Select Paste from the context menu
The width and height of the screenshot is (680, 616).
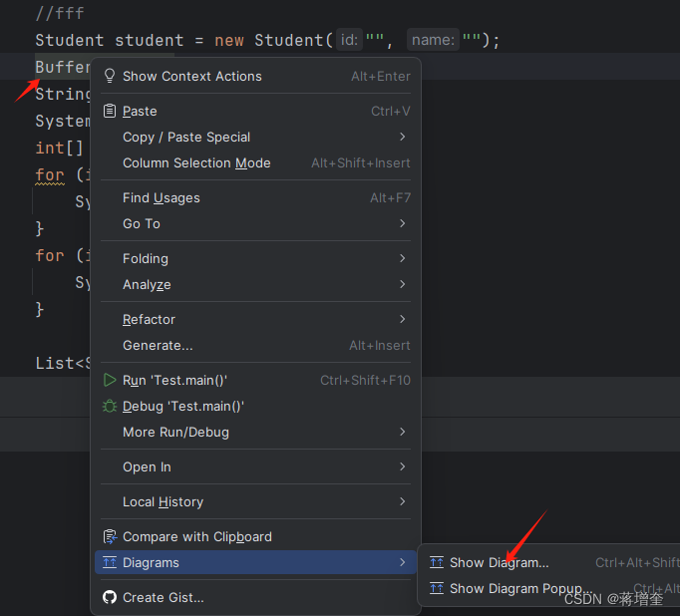click(256, 111)
